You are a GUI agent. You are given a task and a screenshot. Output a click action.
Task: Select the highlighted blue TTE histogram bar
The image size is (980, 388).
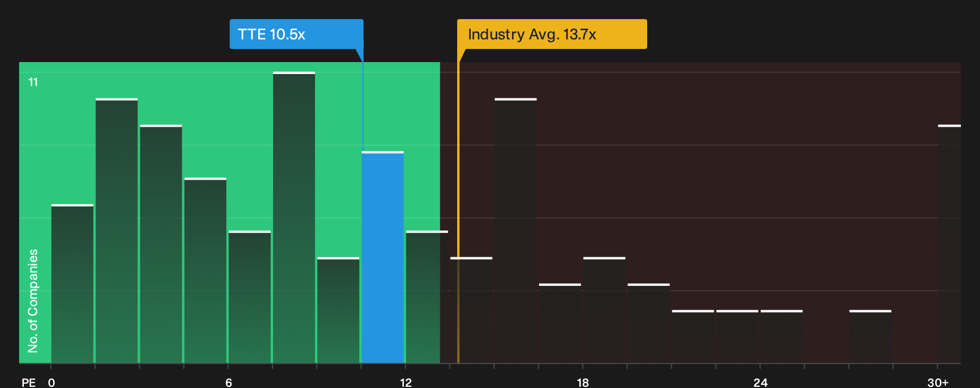pyautogui.click(x=382, y=257)
